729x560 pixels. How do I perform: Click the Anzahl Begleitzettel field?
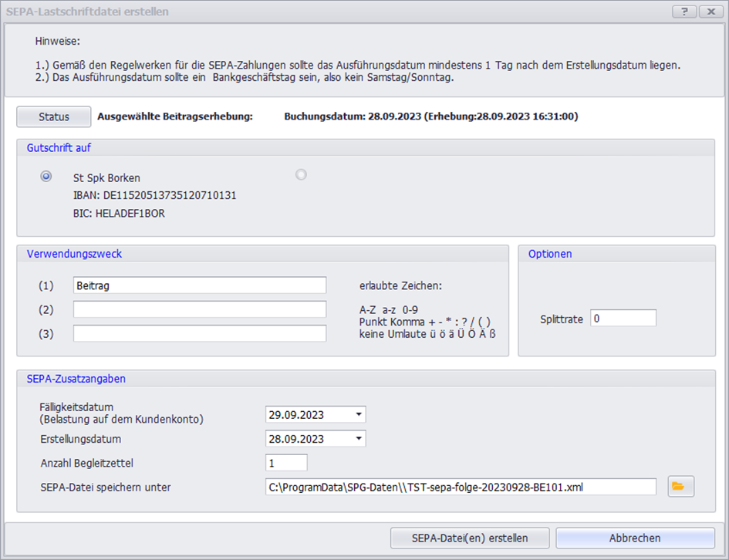(286, 463)
